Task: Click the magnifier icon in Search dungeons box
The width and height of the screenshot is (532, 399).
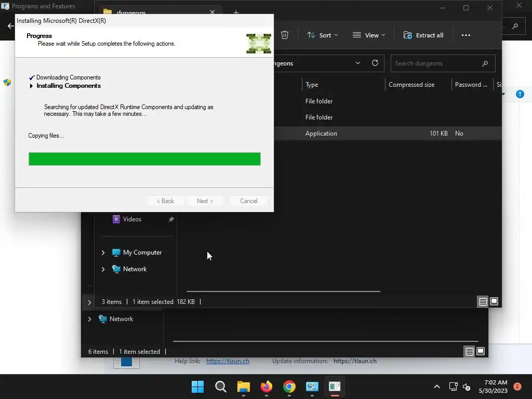Action: pyautogui.click(x=485, y=63)
